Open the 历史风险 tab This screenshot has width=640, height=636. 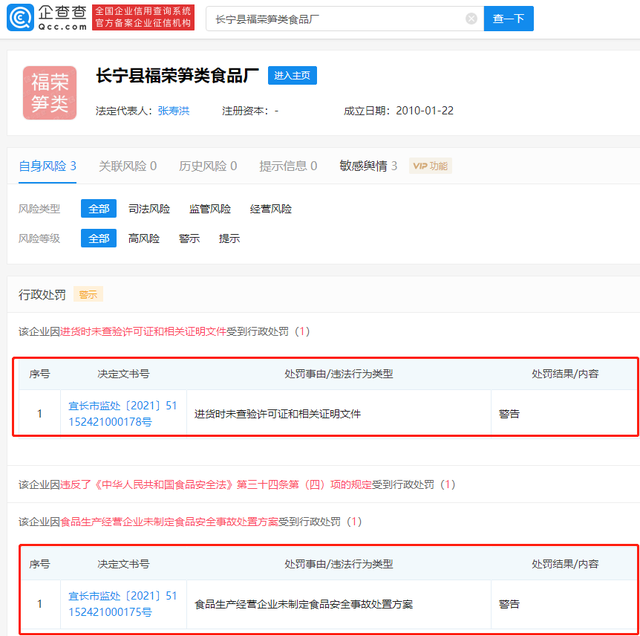(207, 166)
